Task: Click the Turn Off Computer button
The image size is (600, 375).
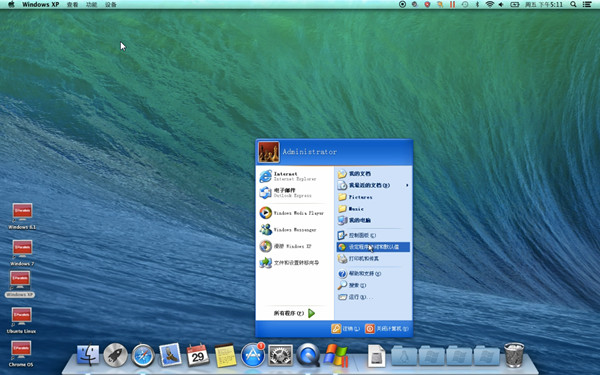Action: click(x=386, y=328)
